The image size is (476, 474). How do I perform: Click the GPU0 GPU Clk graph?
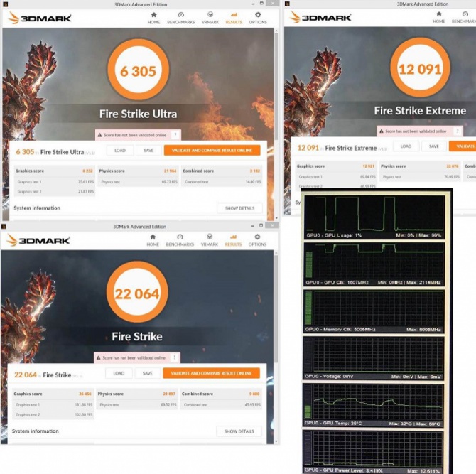(374, 264)
